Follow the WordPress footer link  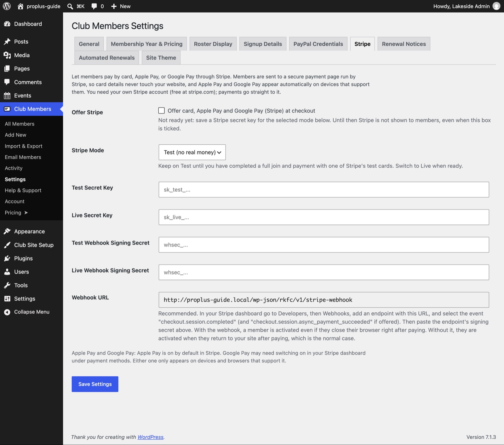[x=151, y=437]
